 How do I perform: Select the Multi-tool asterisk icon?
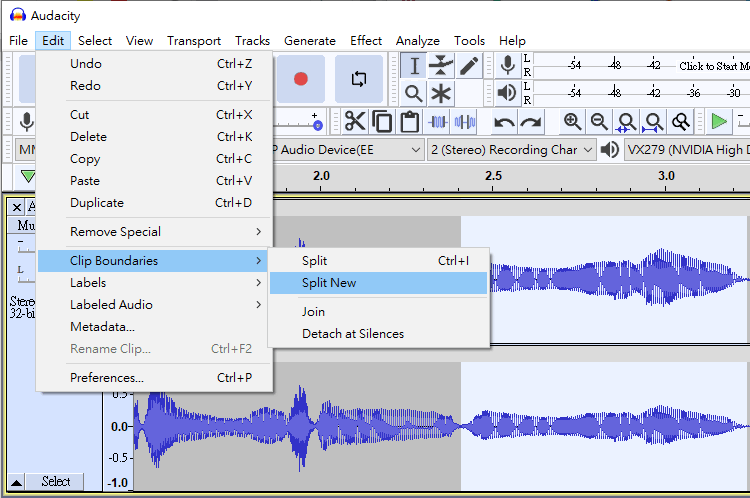point(441,94)
